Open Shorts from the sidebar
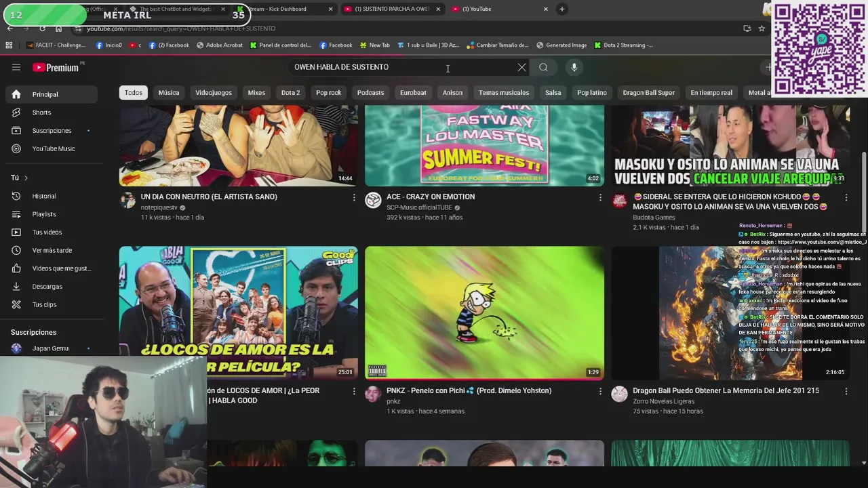The height and width of the screenshot is (488, 868). point(51,113)
